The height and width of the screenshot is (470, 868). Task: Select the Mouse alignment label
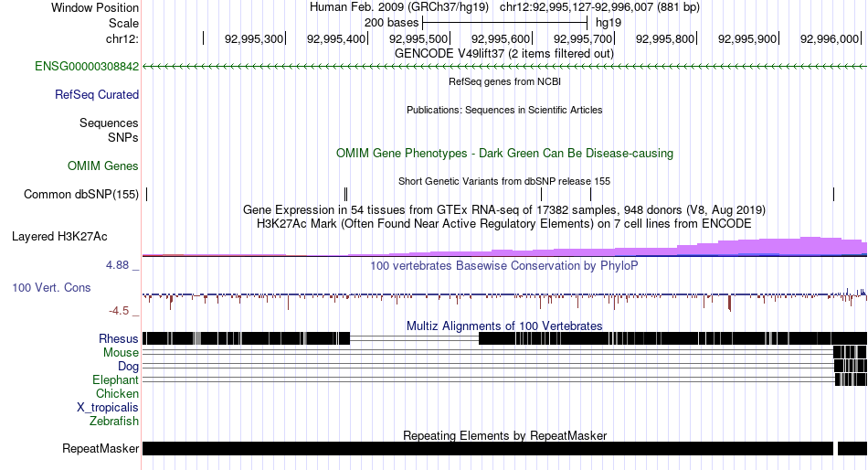coord(122,353)
